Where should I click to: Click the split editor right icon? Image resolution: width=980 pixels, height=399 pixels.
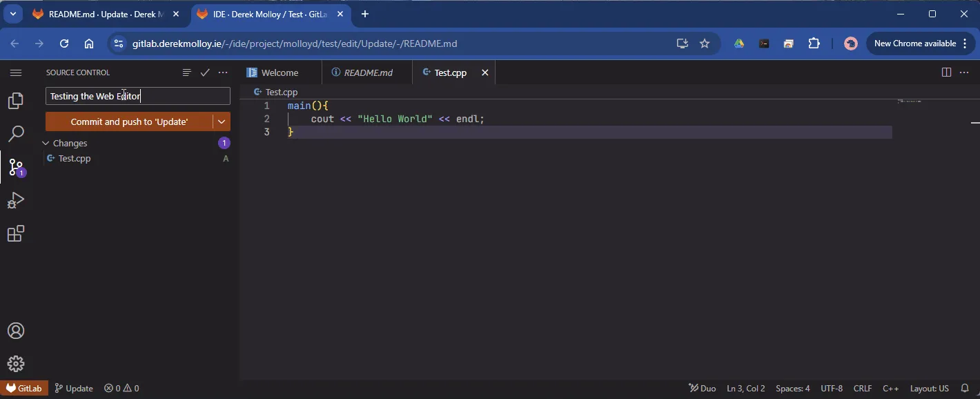click(x=946, y=72)
